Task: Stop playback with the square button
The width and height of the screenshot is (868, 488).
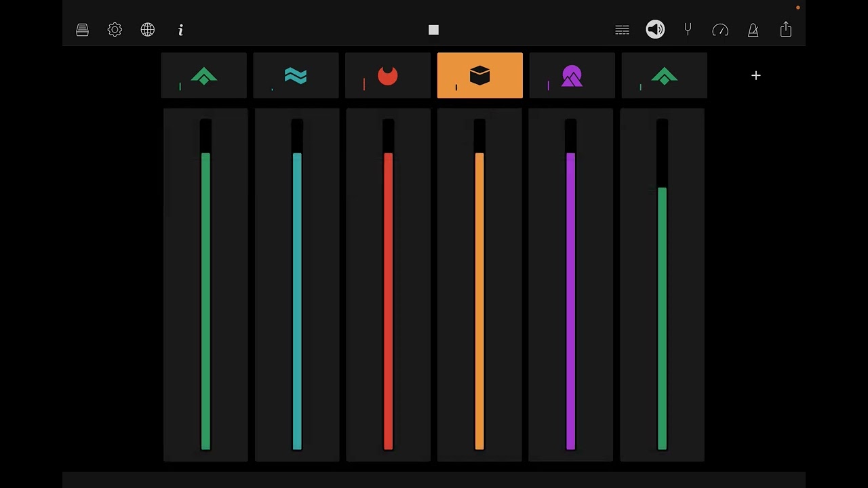Action: tap(434, 30)
